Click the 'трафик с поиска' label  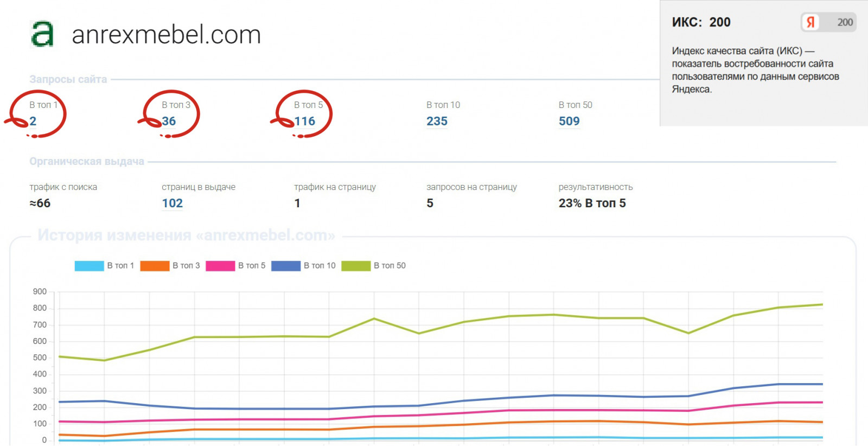point(63,187)
